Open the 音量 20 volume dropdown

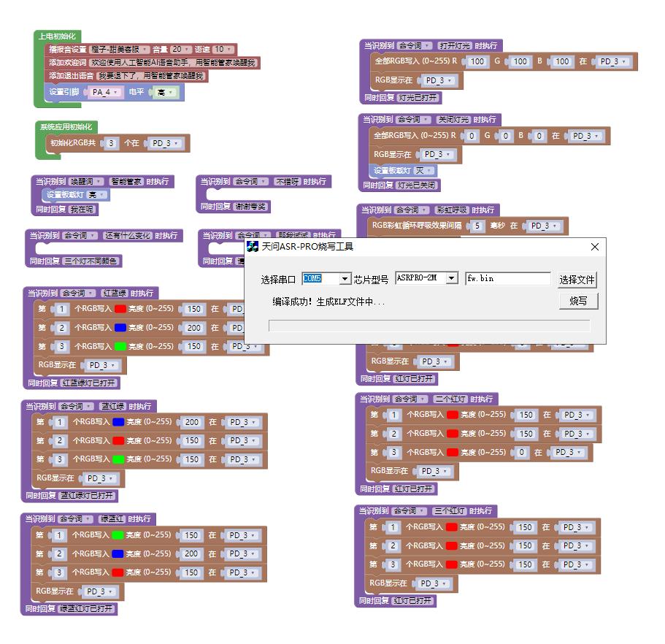[181, 49]
